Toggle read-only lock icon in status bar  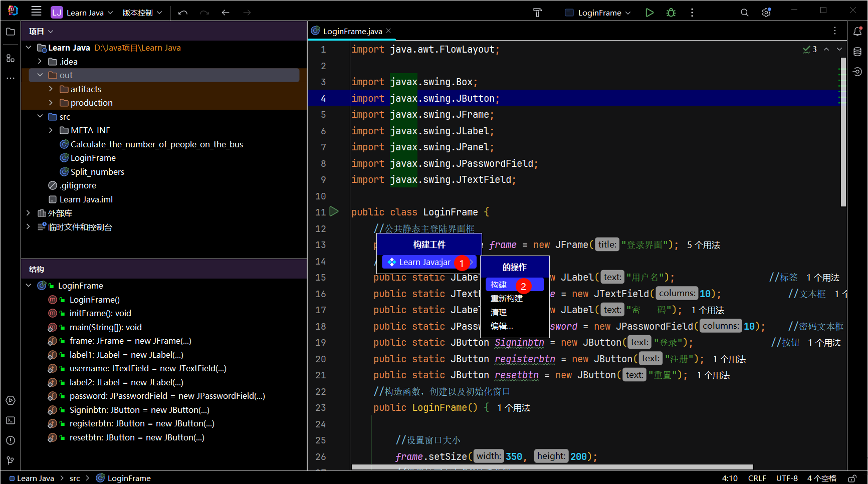click(x=852, y=478)
